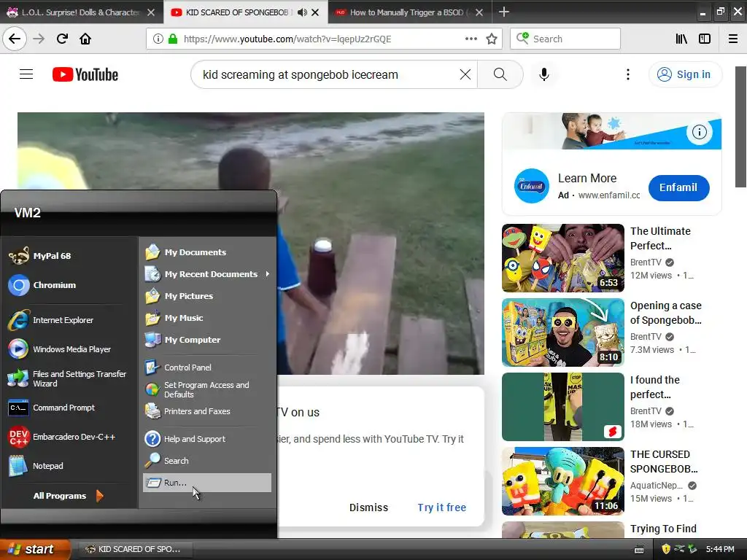Open page actions three-dot menu

(x=471, y=39)
